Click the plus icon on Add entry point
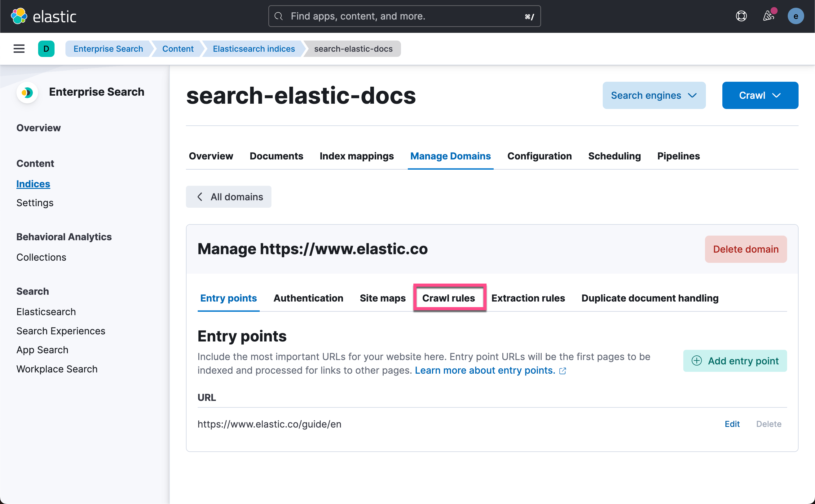Viewport: 815px width, 504px height. tap(697, 361)
